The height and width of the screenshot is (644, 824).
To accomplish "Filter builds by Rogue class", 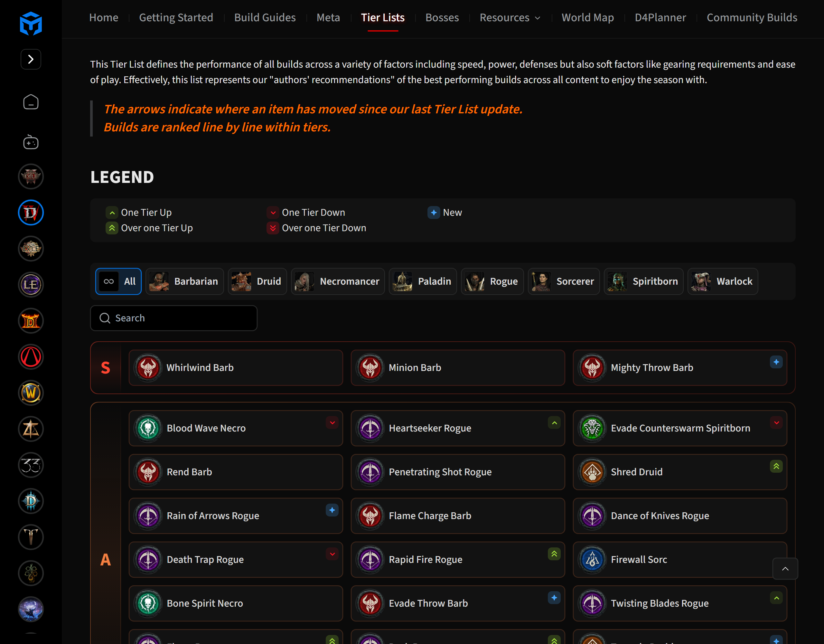I will pyautogui.click(x=492, y=281).
